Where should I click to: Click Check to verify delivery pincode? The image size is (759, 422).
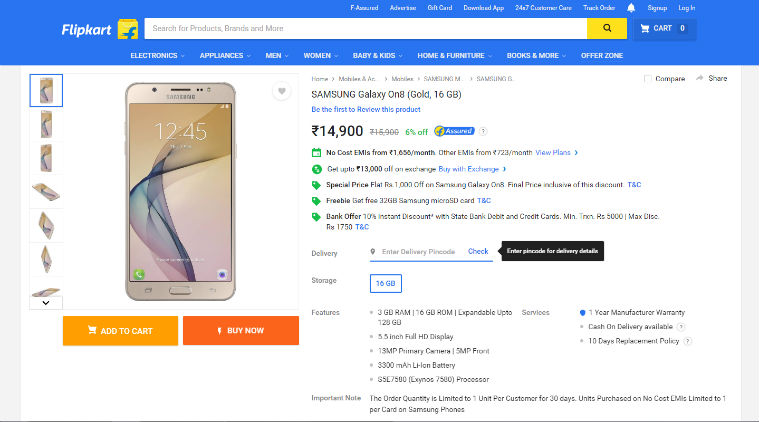pyautogui.click(x=478, y=251)
